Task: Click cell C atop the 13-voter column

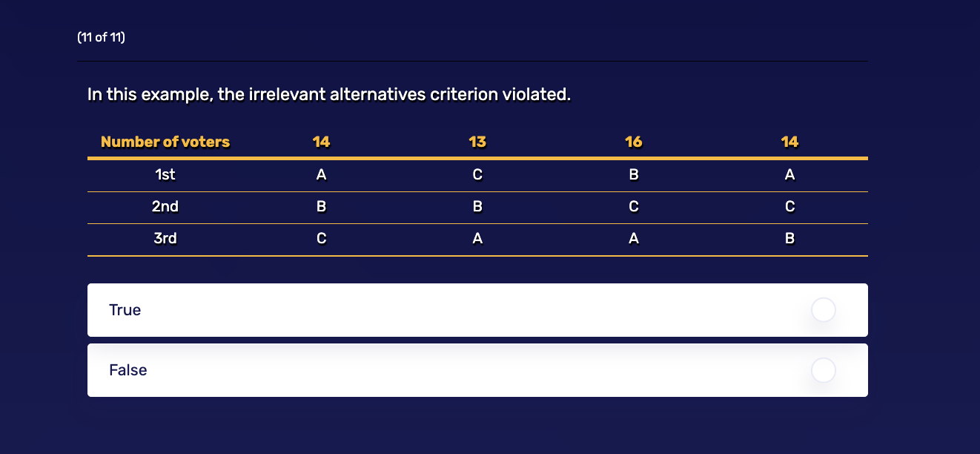Action: pyautogui.click(x=477, y=174)
